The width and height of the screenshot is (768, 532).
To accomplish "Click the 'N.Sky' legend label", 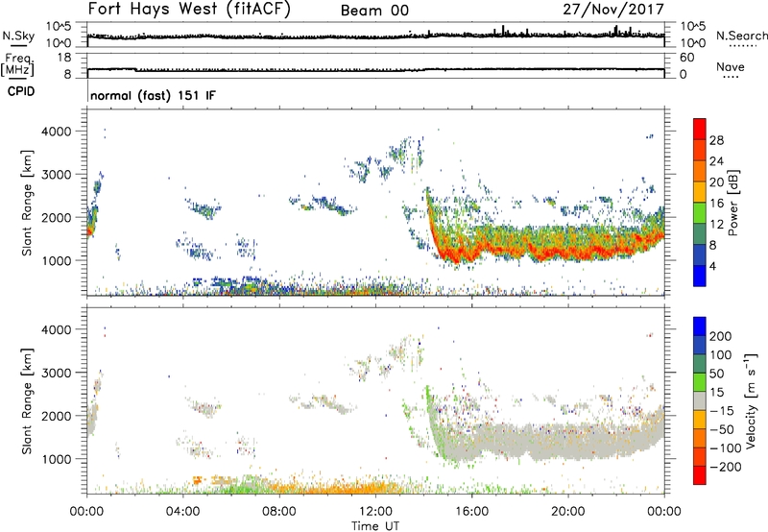I will click(x=18, y=36).
